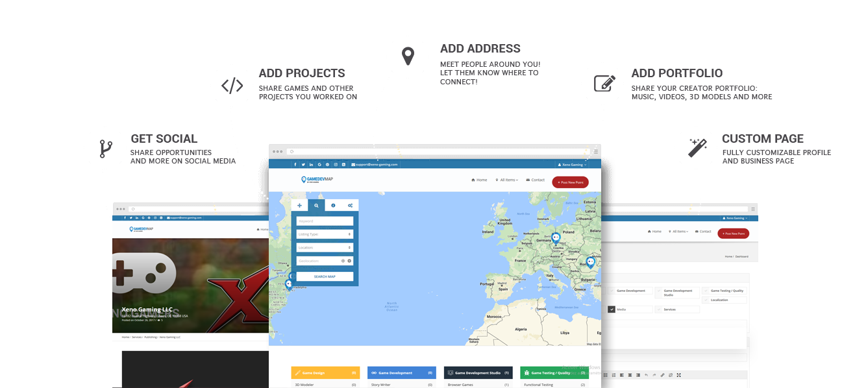Click the Geolocation field in map search panel

tap(325, 261)
